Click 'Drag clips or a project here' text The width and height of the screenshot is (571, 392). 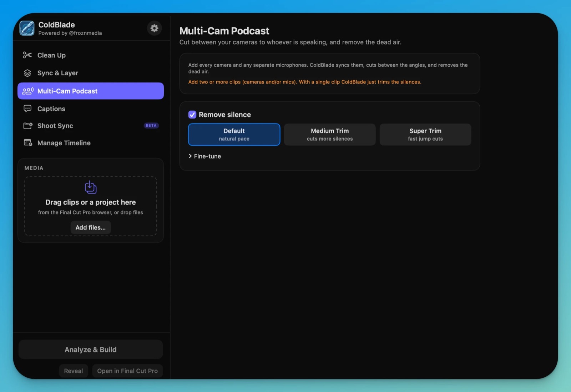[x=91, y=202]
